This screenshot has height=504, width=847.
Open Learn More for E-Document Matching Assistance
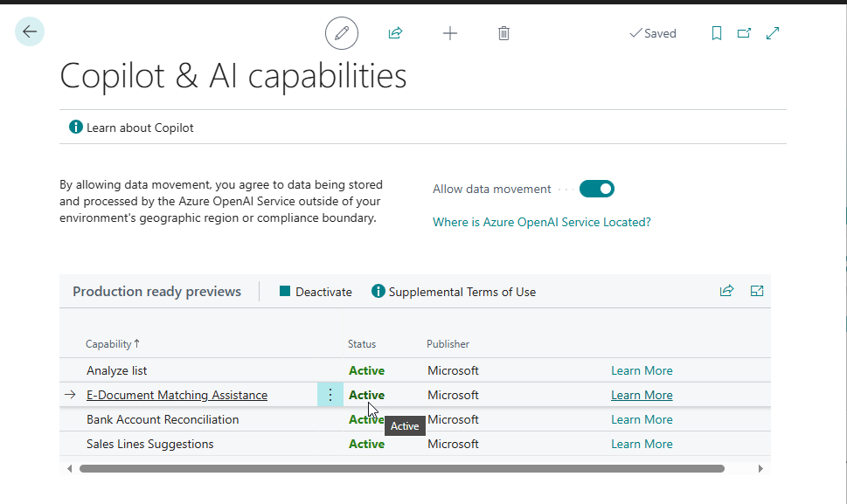[x=642, y=395]
